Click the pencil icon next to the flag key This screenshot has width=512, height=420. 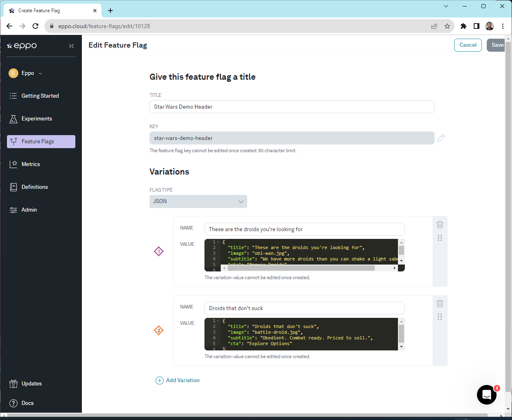tap(441, 138)
